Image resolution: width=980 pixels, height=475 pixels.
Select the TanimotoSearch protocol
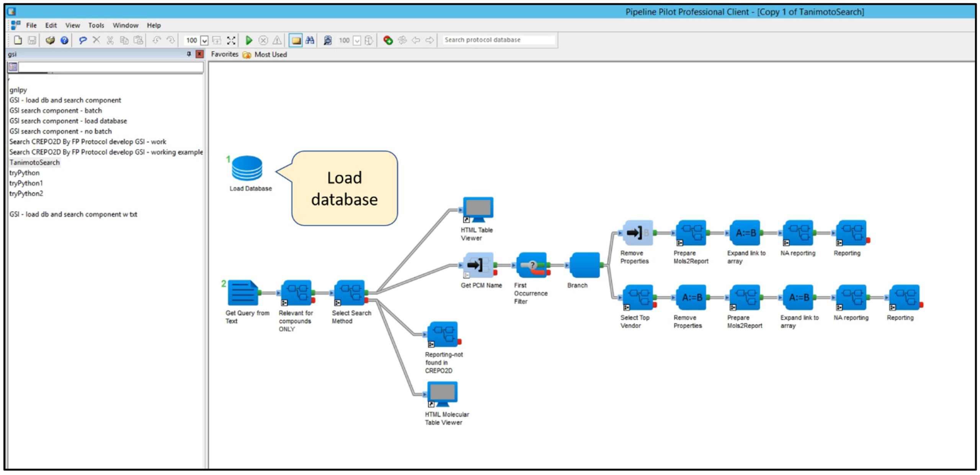tap(35, 162)
